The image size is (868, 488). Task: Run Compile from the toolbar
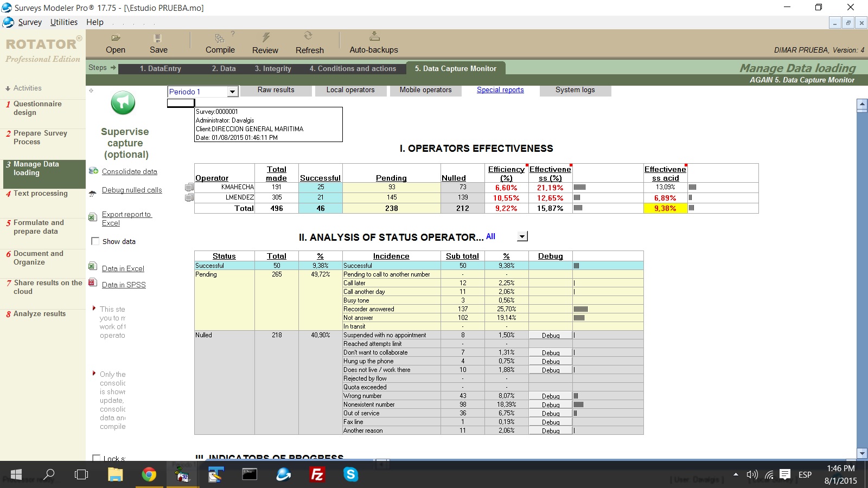(220, 38)
